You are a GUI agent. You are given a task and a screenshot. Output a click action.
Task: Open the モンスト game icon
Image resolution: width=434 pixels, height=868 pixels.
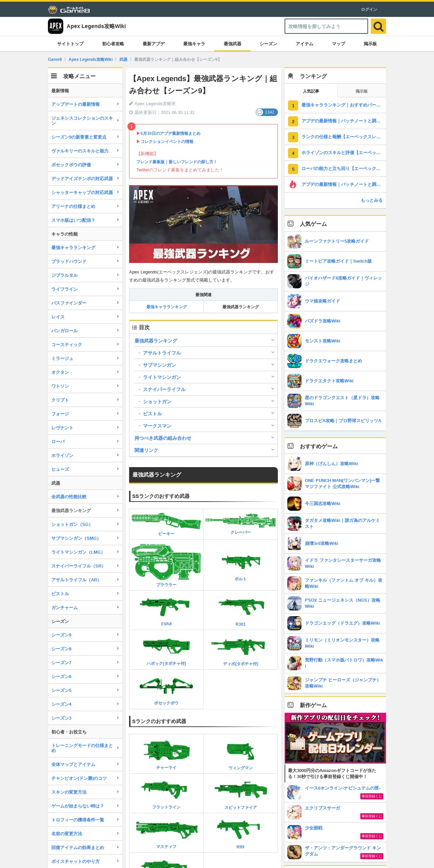pos(294,341)
